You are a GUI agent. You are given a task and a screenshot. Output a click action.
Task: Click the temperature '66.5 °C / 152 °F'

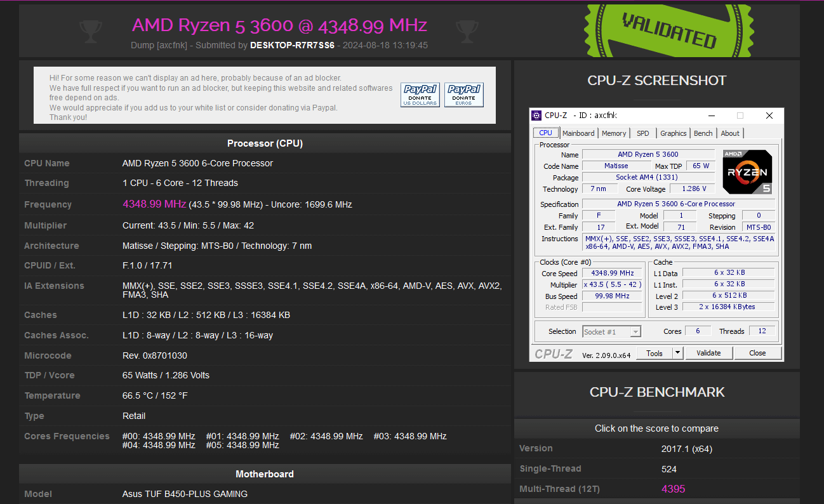coord(156,395)
